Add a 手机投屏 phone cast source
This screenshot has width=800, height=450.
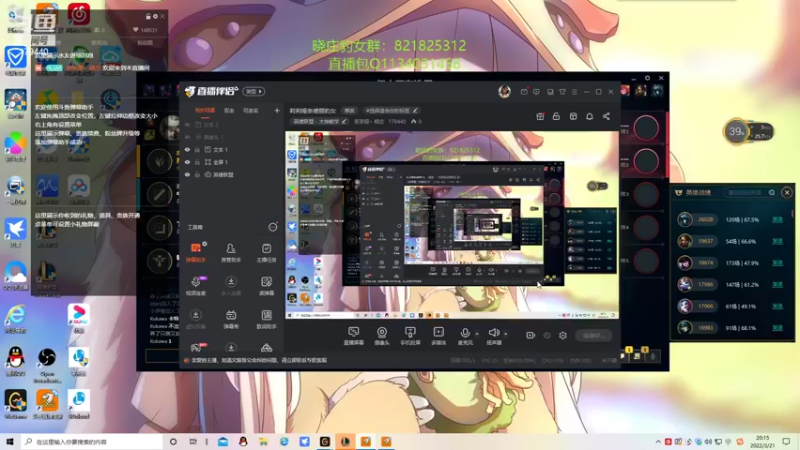(410, 336)
